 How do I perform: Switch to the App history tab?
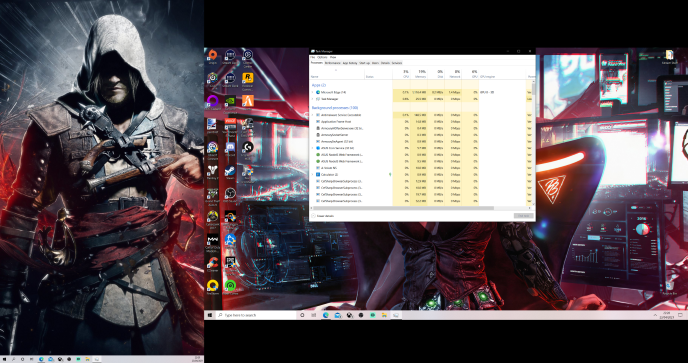point(350,63)
